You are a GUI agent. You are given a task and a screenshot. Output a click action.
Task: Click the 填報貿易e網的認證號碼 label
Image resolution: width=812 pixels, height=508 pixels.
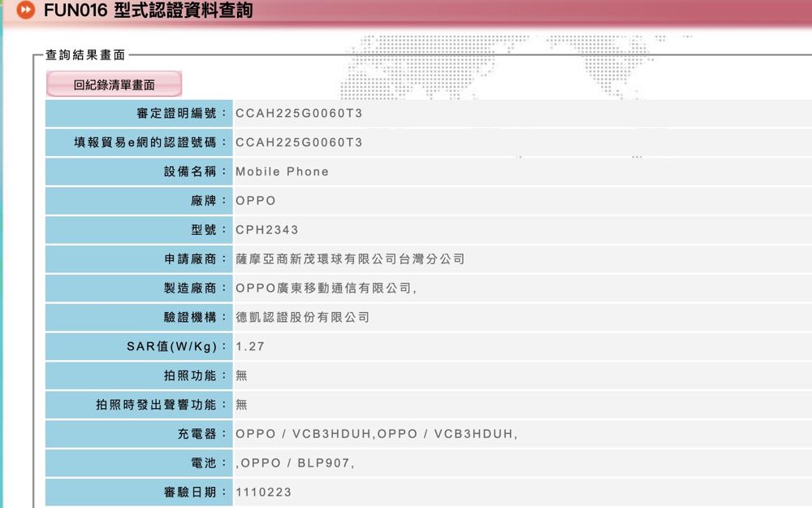point(151,142)
